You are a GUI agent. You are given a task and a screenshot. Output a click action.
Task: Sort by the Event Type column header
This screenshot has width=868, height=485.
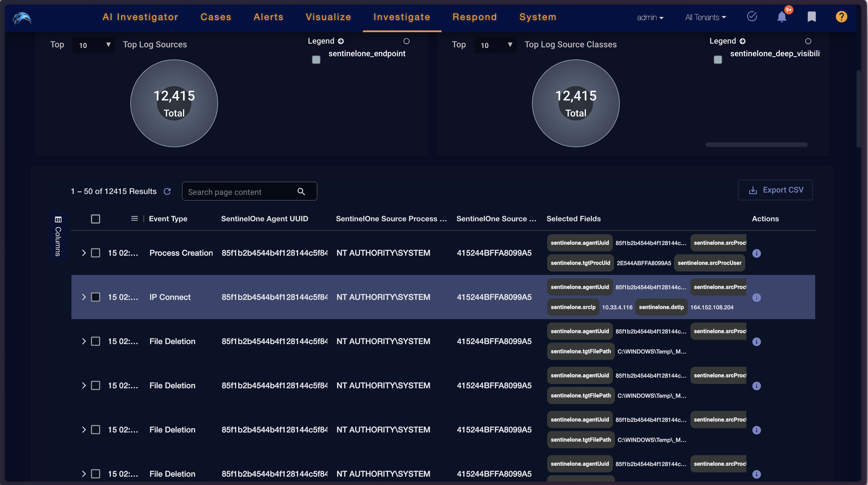(x=168, y=219)
